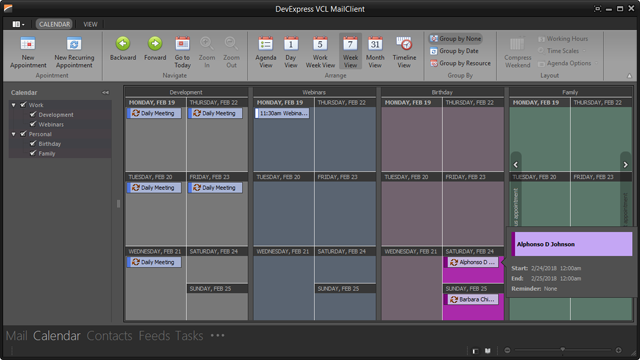The image size is (640, 360).
Task: Switch to Timeline View
Action: 404,52
